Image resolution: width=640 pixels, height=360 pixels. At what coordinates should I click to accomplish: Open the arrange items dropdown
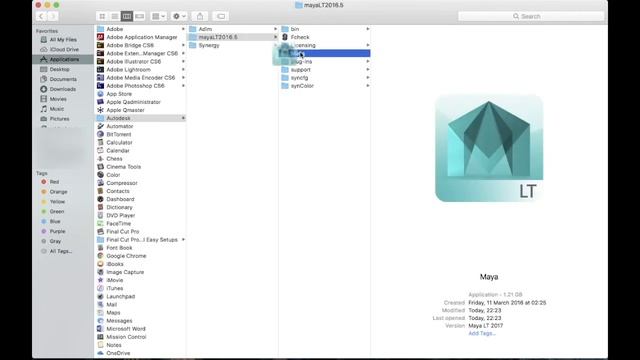(x=158, y=16)
